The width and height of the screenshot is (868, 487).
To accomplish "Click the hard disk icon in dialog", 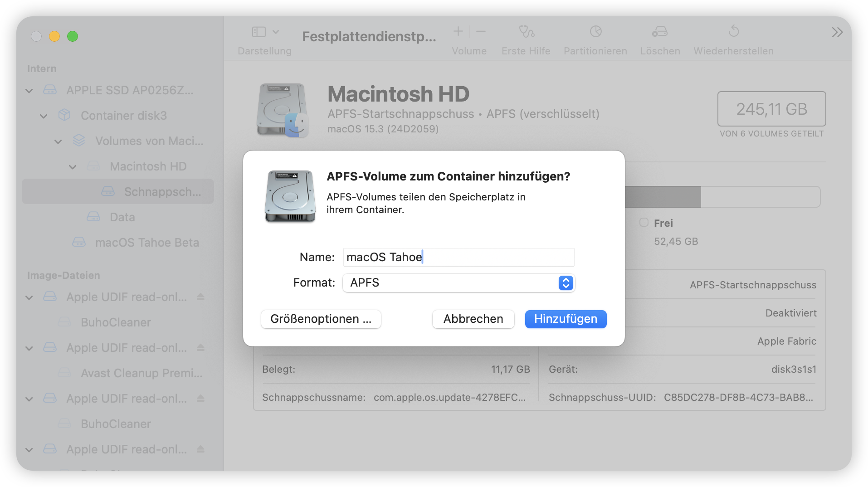I will pyautogui.click(x=290, y=196).
